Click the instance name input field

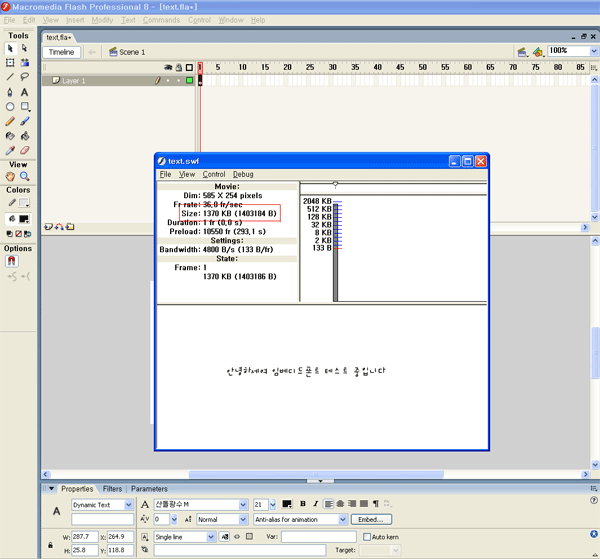point(102,519)
